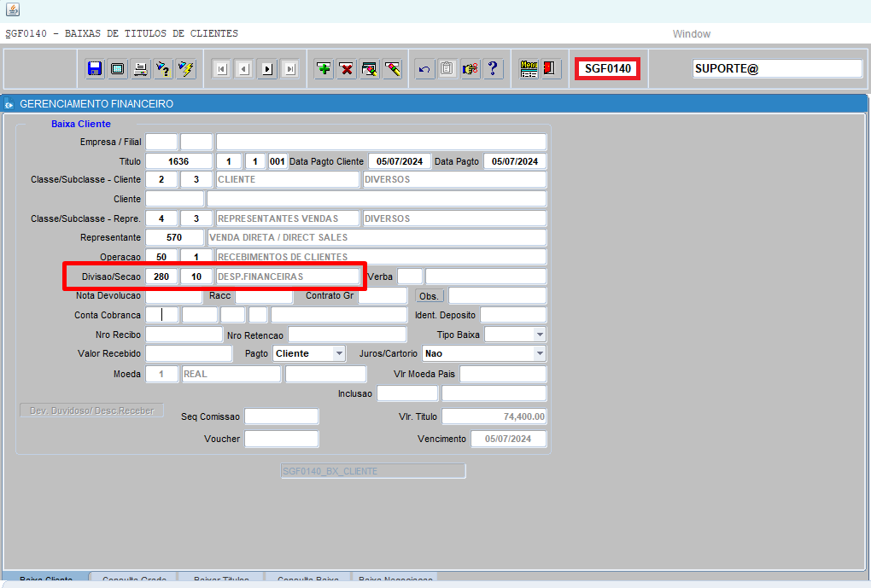Expand the Tipo Baixa dropdown
Screen dimensions: 871x588
click(540, 335)
